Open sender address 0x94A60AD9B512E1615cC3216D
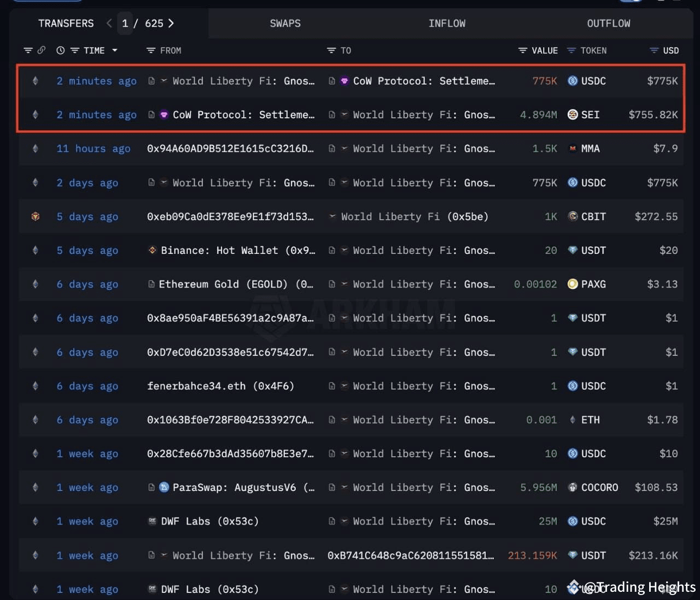 click(x=230, y=149)
